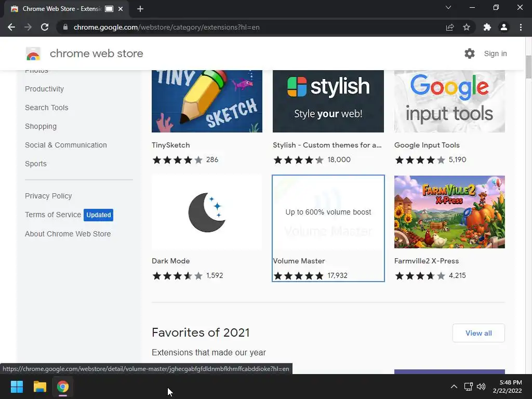The image size is (532, 399).
Task: View all Favorites of 2021
Action: pos(478,333)
